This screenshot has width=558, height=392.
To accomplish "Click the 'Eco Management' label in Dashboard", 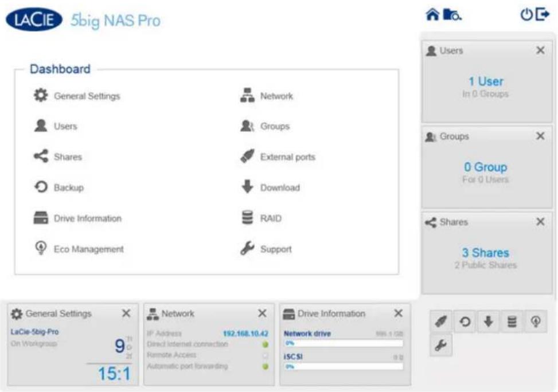I will point(89,249).
